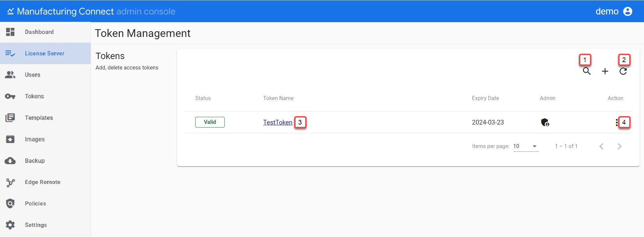Image resolution: width=644 pixels, height=237 pixels.
Task: Open the Policies page
Action: [45, 203]
